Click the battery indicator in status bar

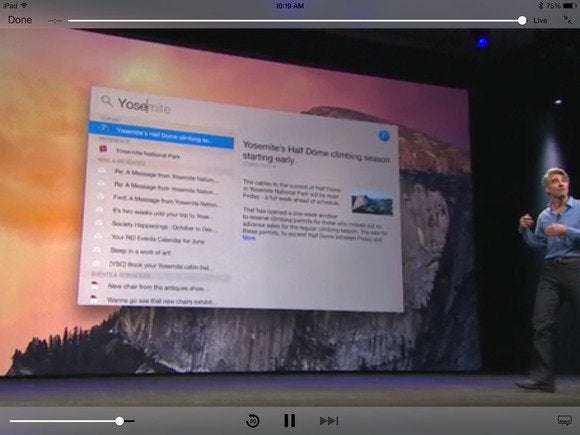pyautogui.click(x=569, y=6)
